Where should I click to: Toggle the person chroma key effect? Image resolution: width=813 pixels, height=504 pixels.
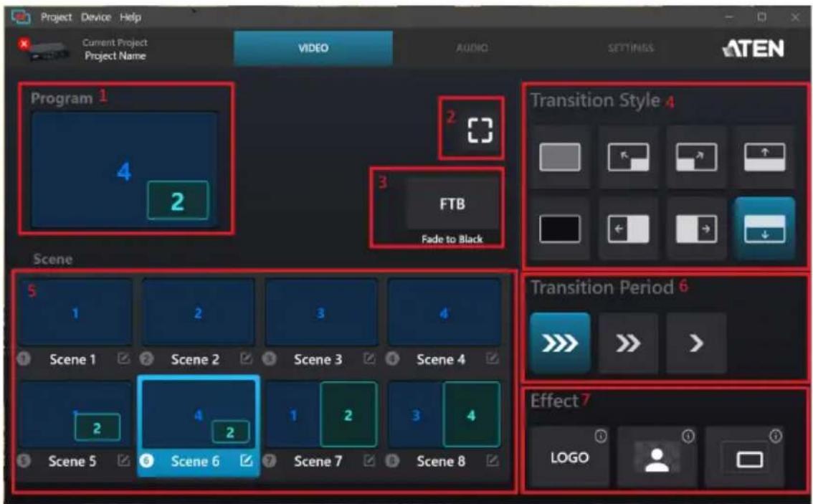click(x=657, y=457)
